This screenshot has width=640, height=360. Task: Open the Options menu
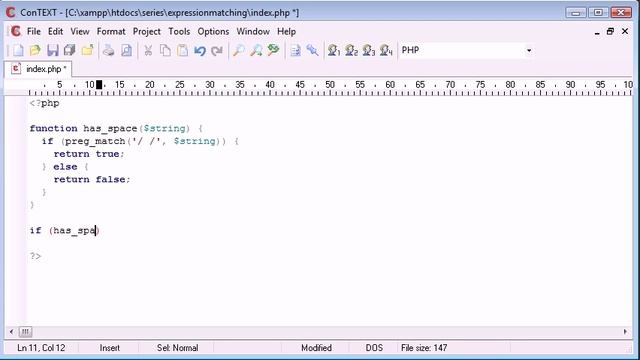coord(213,31)
